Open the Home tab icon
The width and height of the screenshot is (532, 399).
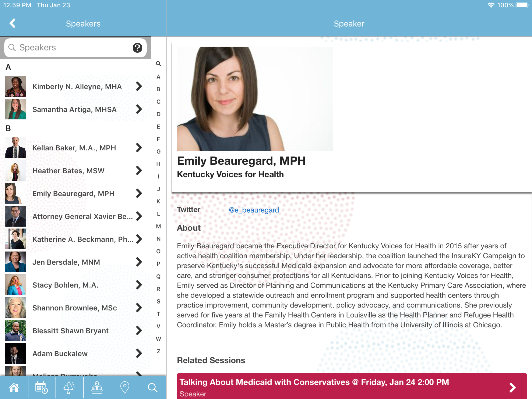point(14,388)
